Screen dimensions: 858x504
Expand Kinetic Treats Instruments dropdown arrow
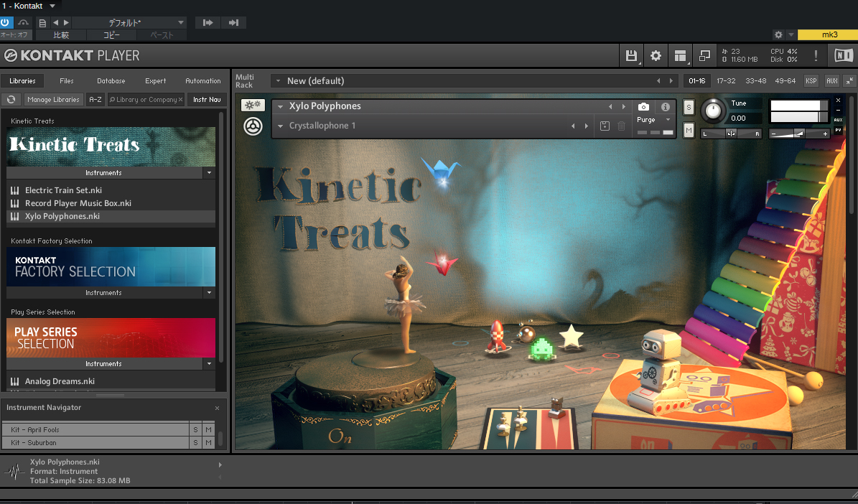(x=209, y=173)
